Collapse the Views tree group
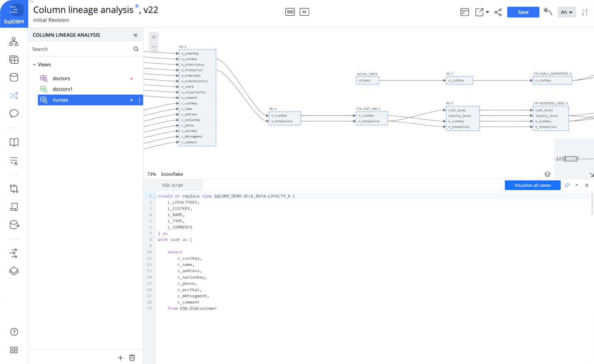The height and width of the screenshot is (364, 594). coord(35,65)
